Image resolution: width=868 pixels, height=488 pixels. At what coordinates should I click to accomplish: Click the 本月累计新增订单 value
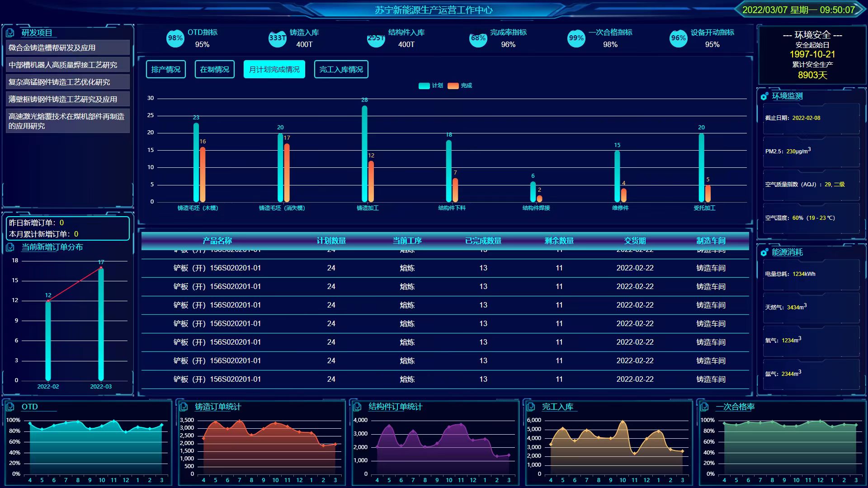[76, 234]
